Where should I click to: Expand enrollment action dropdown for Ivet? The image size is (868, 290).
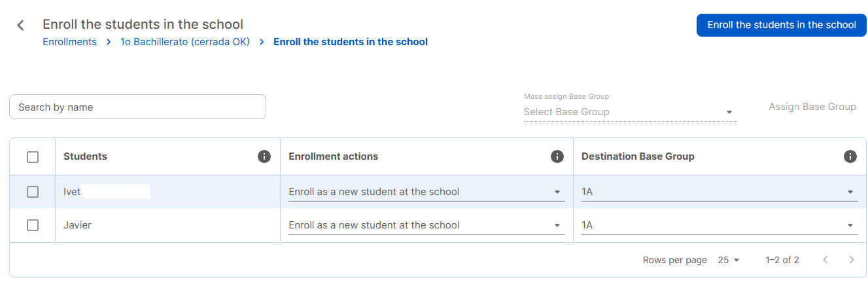tap(426, 192)
